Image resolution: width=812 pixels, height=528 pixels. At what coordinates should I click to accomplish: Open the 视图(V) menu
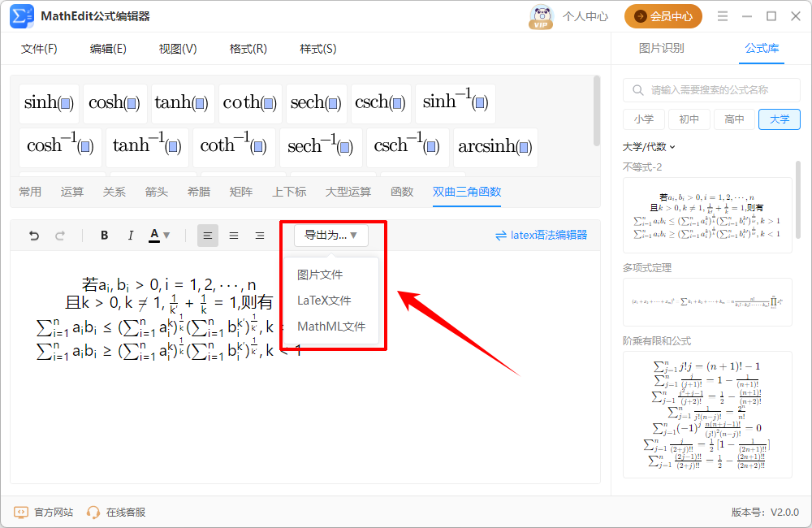pos(178,49)
